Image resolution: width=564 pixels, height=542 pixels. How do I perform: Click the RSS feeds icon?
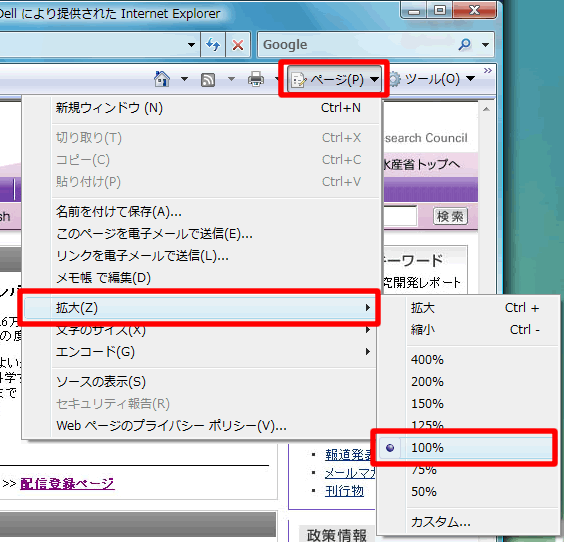click(x=208, y=79)
